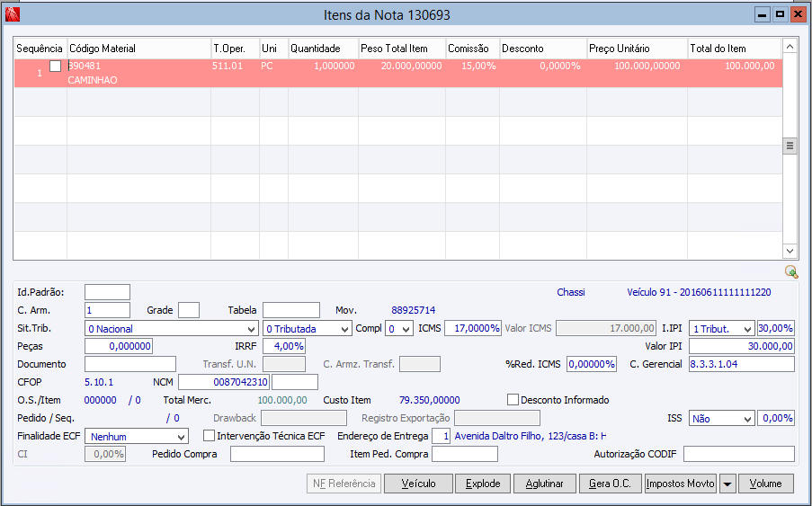
Task: Click the Aglutinar button
Action: [544, 484]
